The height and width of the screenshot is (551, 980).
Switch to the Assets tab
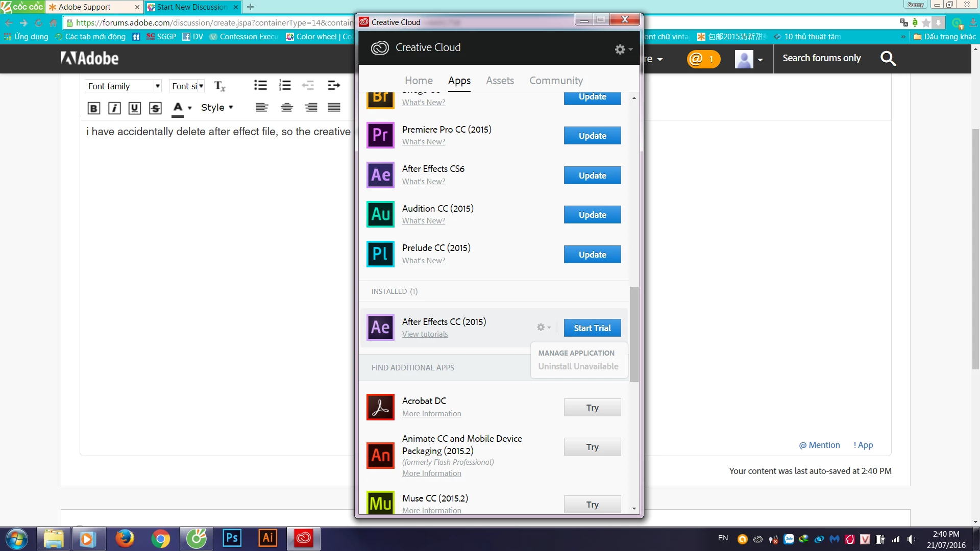coord(500,81)
